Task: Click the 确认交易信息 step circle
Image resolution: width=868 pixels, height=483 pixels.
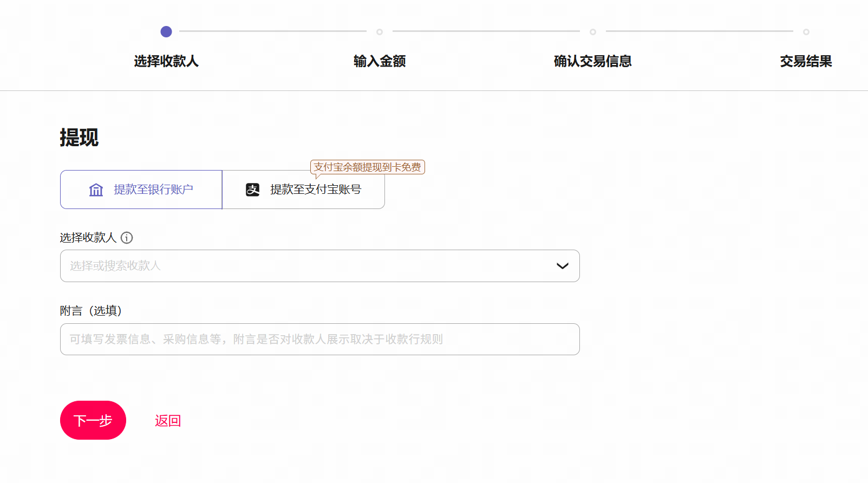Action: pos(593,32)
